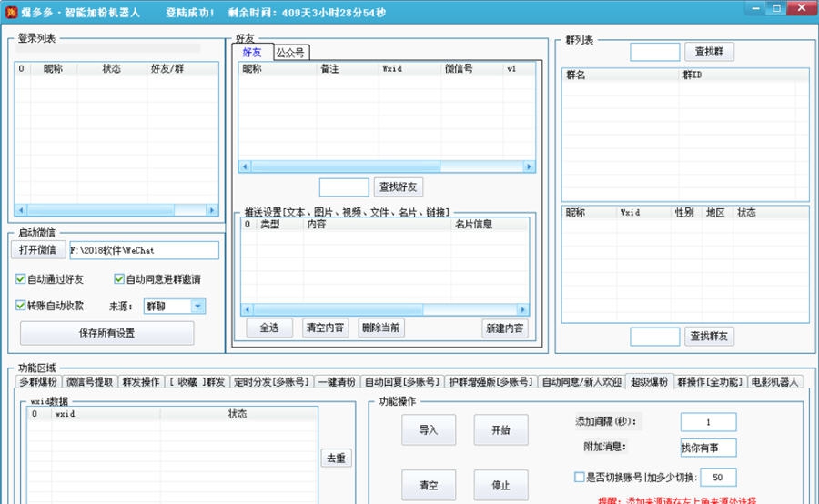The image size is (819, 504).
Task: Click the right scroll arrow of login list
Action: coord(211,210)
